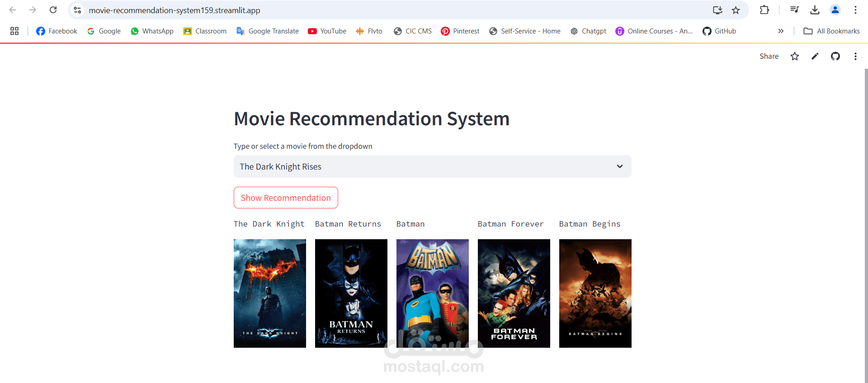Click 'The Dark Knight' caption text
The height and width of the screenshot is (383, 868).
[269, 224]
